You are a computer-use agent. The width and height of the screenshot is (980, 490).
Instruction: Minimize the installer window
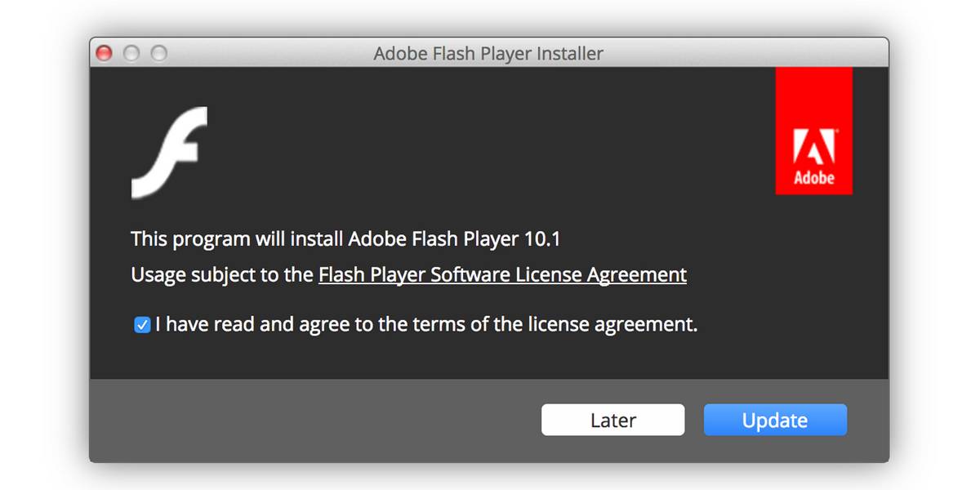click(x=131, y=54)
